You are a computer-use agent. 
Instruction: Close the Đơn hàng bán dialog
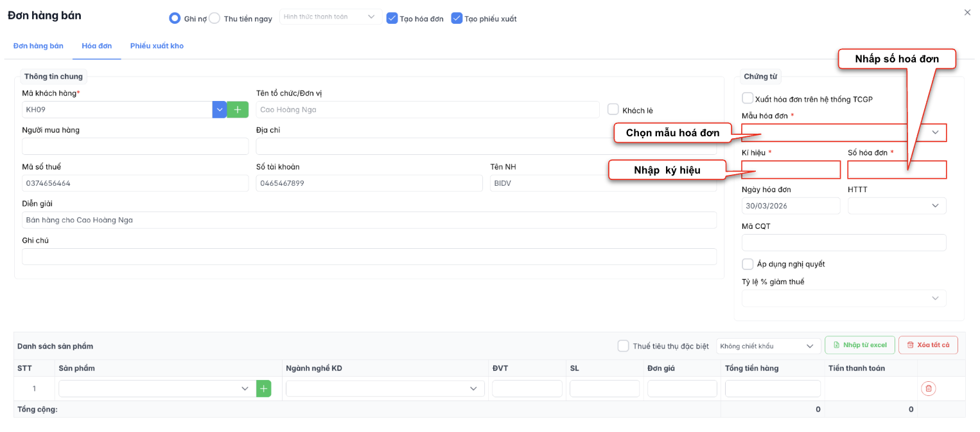click(x=967, y=12)
